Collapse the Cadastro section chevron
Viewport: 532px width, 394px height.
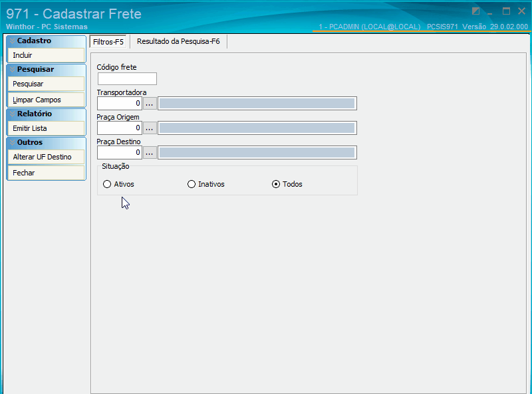[12, 41]
